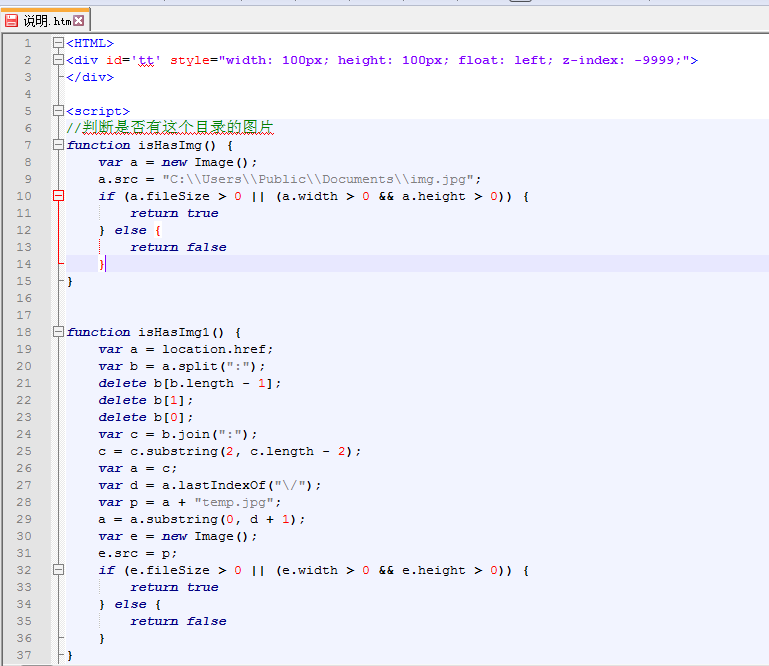
Task: Click line number 25 in the margin
Action: click(x=24, y=451)
